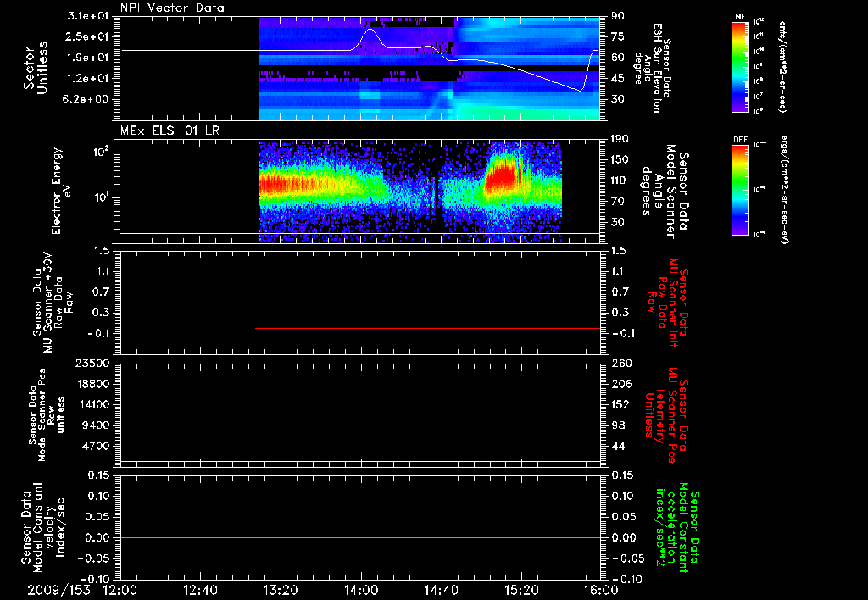Click the "190" scanner angle axis tick

click(x=620, y=139)
